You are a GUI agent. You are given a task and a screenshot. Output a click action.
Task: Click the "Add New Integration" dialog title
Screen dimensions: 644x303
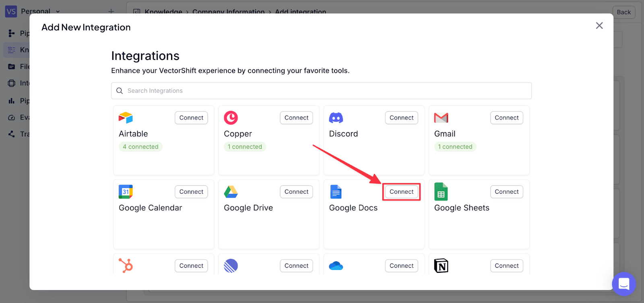pyautogui.click(x=86, y=27)
